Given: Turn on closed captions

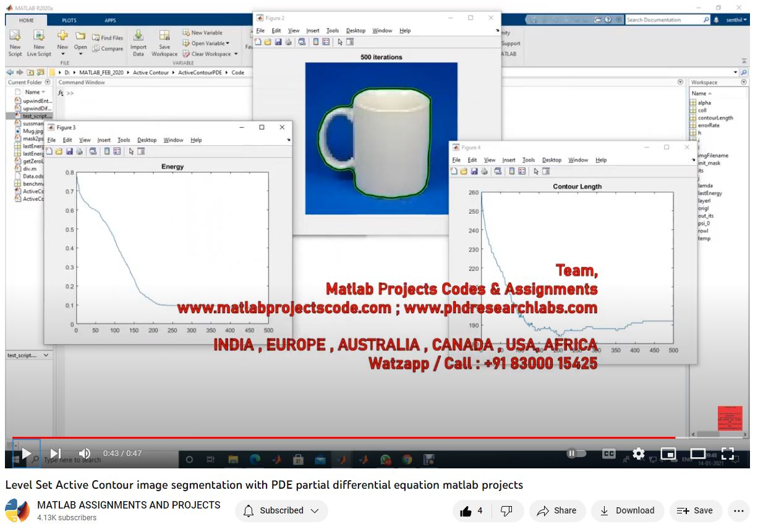Looking at the screenshot, I should (x=609, y=454).
